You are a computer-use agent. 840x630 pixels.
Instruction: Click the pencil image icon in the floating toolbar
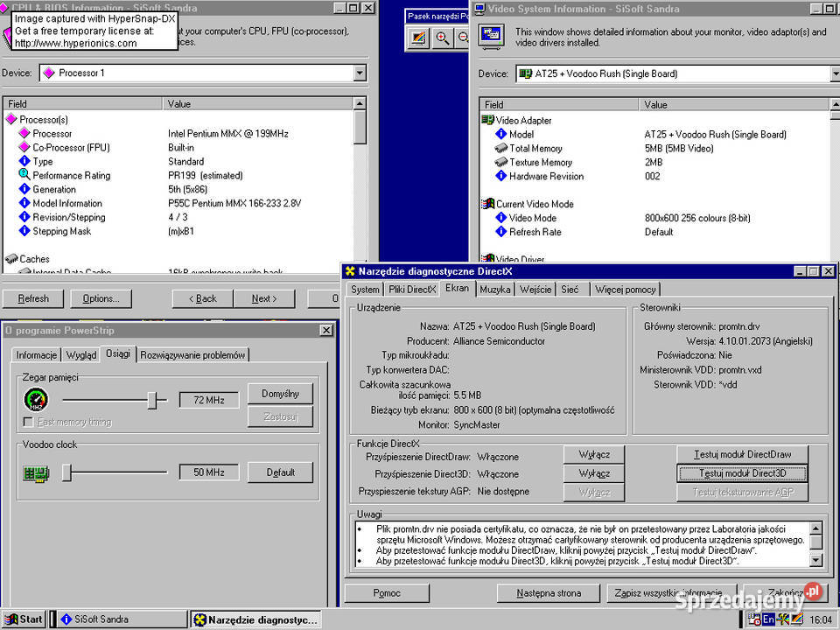[418, 38]
